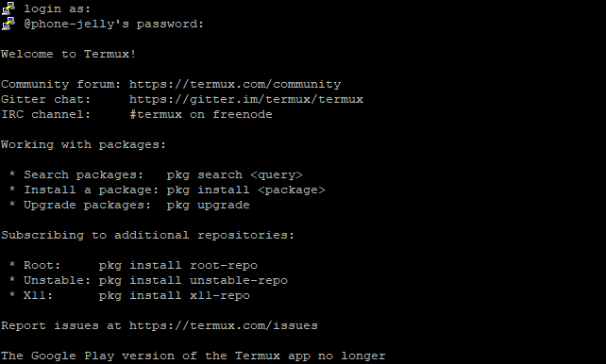The width and height of the screenshot is (606, 364).
Task: Click the PuTTY icon beside login as
Action: [x=8, y=8]
